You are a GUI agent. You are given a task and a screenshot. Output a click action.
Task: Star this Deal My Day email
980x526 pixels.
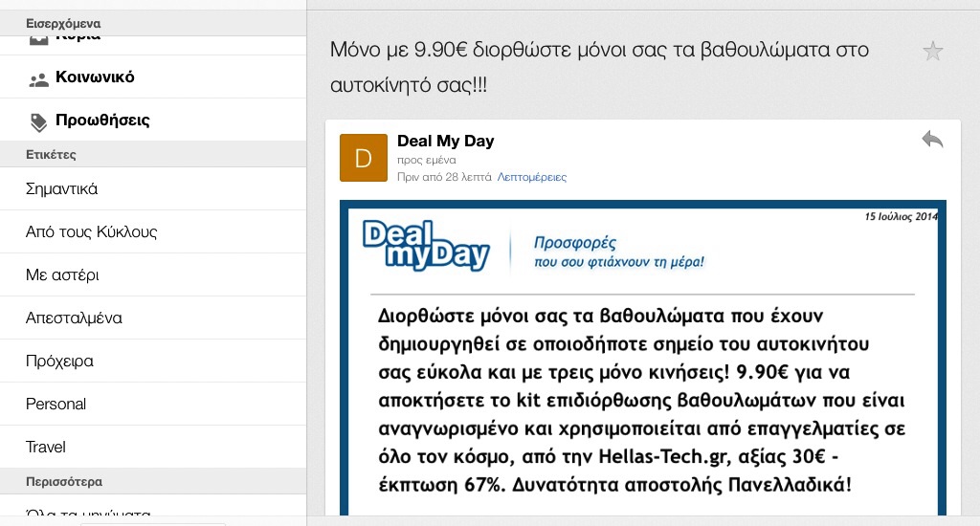click(932, 52)
